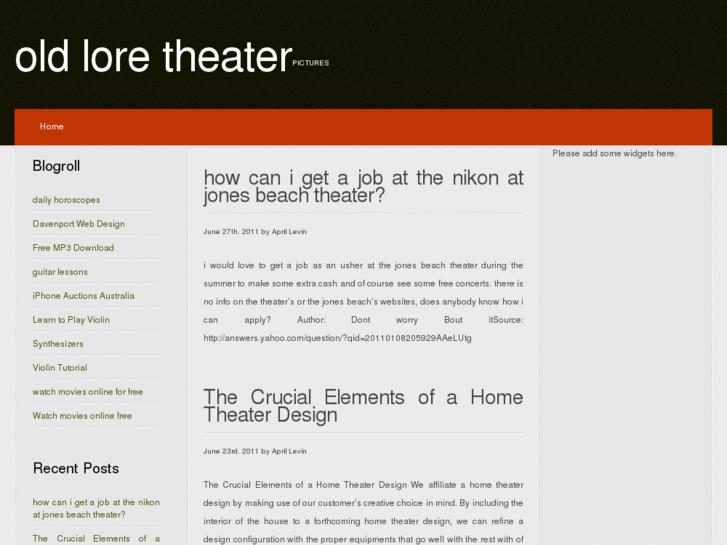This screenshot has height=545, width=727.
Task: Open 'The Crucial Elements of a Home Theater Design' headline
Action: pos(364,406)
